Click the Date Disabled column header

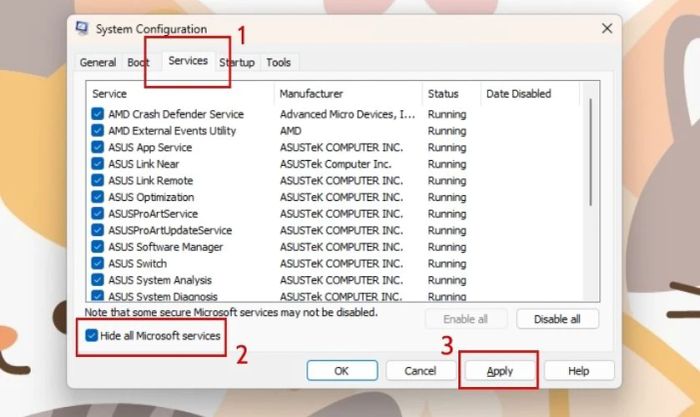click(x=530, y=94)
